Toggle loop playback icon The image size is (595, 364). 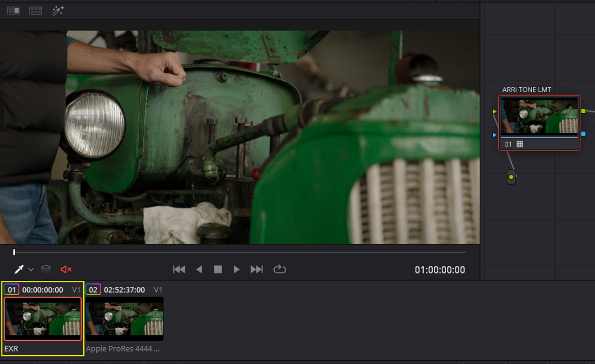(x=279, y=269)
